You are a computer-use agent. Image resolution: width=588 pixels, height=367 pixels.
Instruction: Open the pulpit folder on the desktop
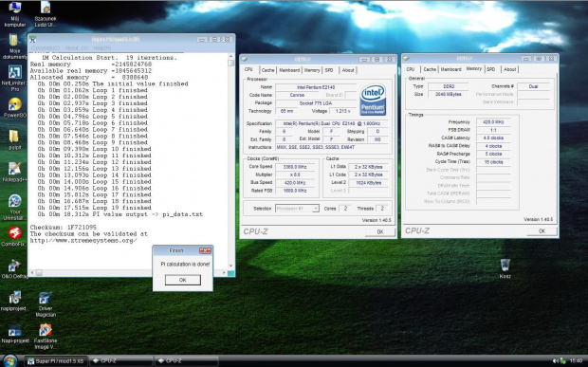point(14,139)
